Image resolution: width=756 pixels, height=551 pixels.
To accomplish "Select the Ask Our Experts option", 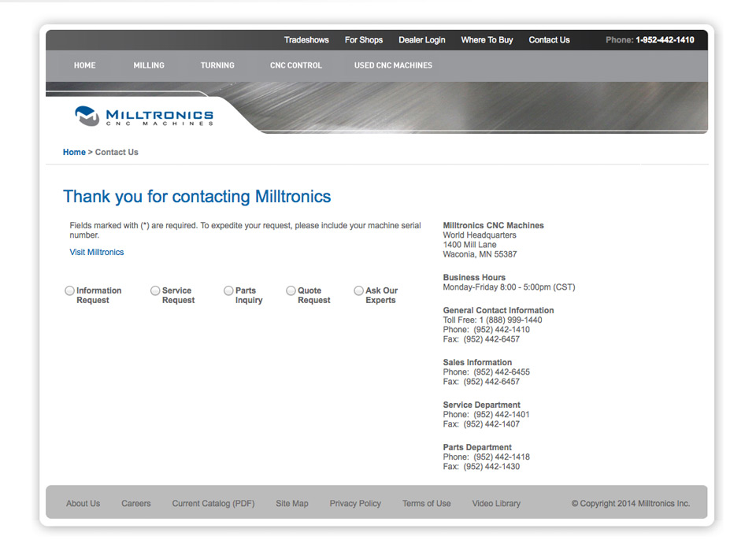I will pyautogui.click(x=359, y=290).
